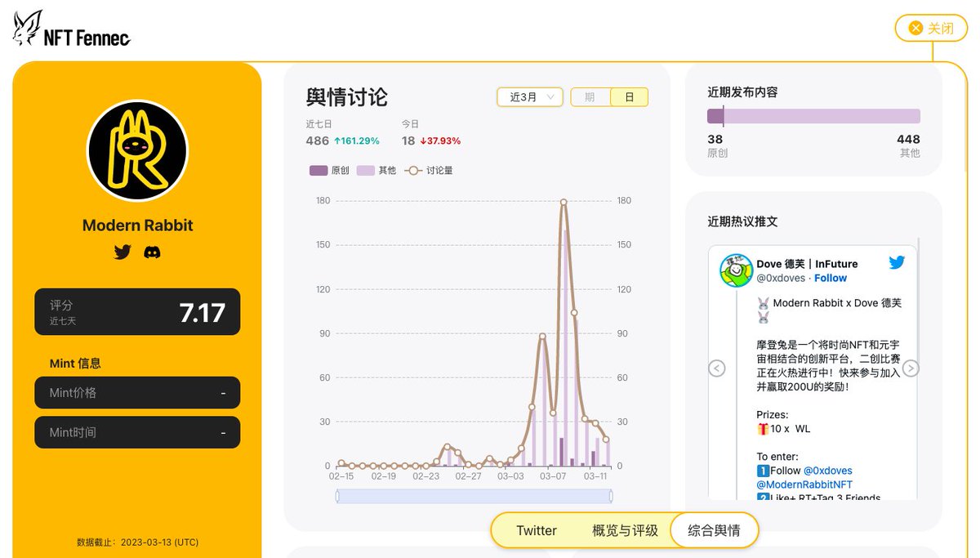Close the panel with 关闭 button

coord(931,28)
